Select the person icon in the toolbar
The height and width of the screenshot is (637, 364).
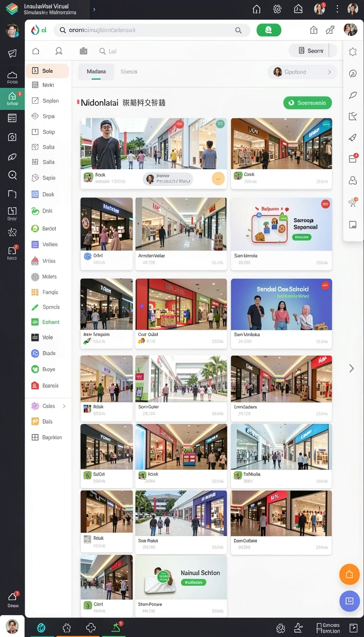pyautogui.click(x=59, y=51)
